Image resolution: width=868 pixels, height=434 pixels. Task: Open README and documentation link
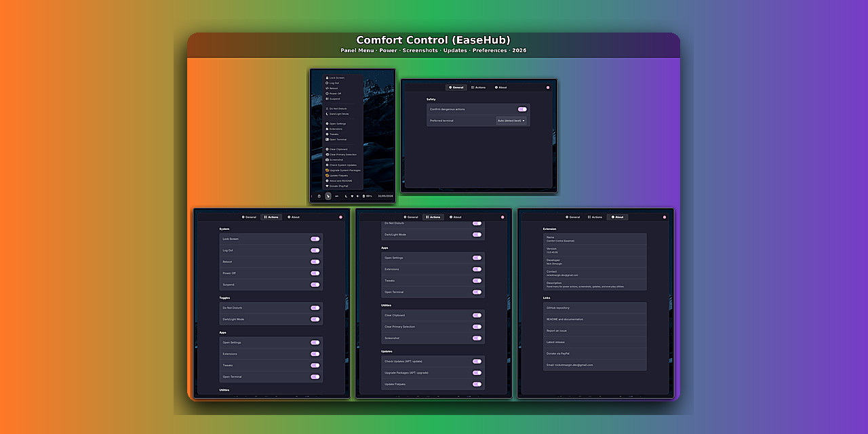coord(595,319)
